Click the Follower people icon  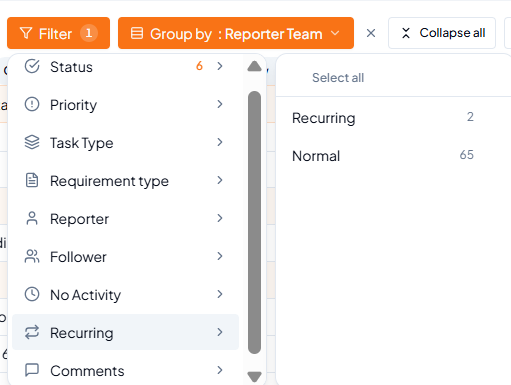(32, 256)
